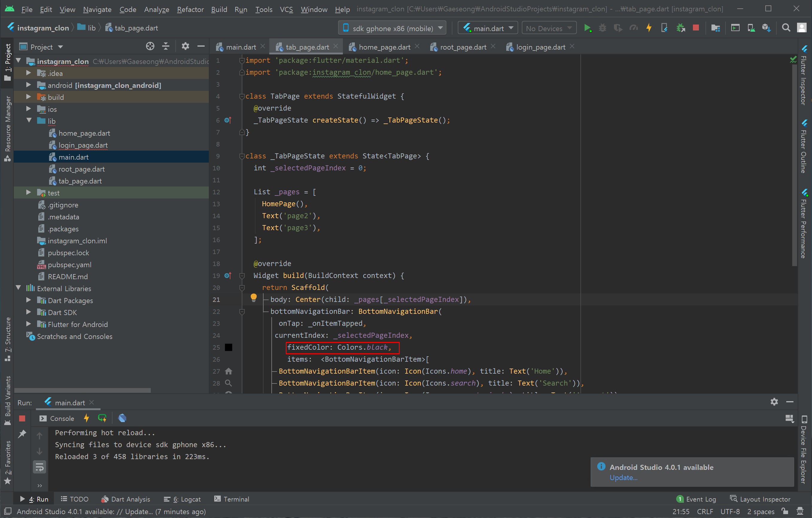Open No Devices dropdown
Image resolution: width=812 pixels, height=518 pixels.
coord(549,28)
